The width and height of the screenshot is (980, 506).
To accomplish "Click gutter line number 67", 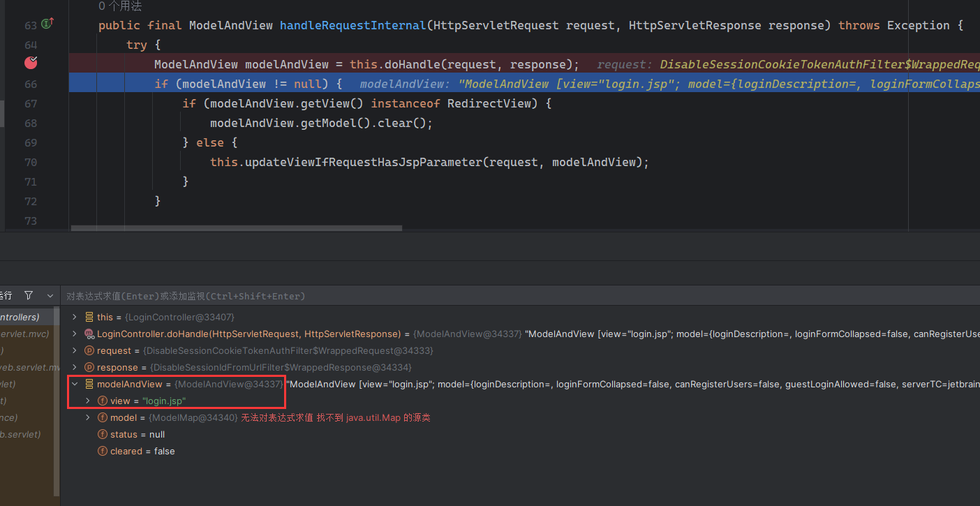I will [x=30, y=103].
